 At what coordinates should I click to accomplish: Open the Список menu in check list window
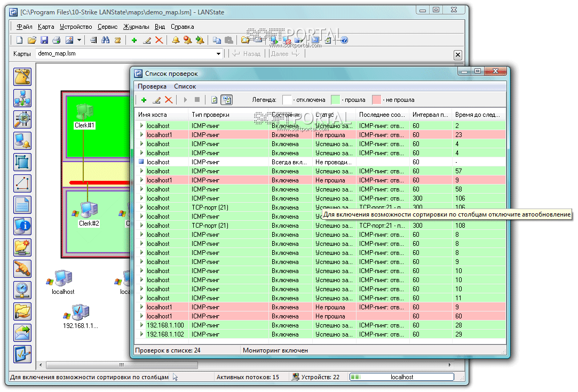point(185,86)
